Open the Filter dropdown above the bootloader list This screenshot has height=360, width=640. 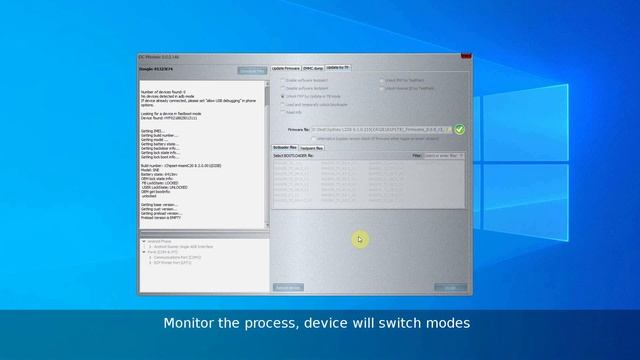coord(444,156)
